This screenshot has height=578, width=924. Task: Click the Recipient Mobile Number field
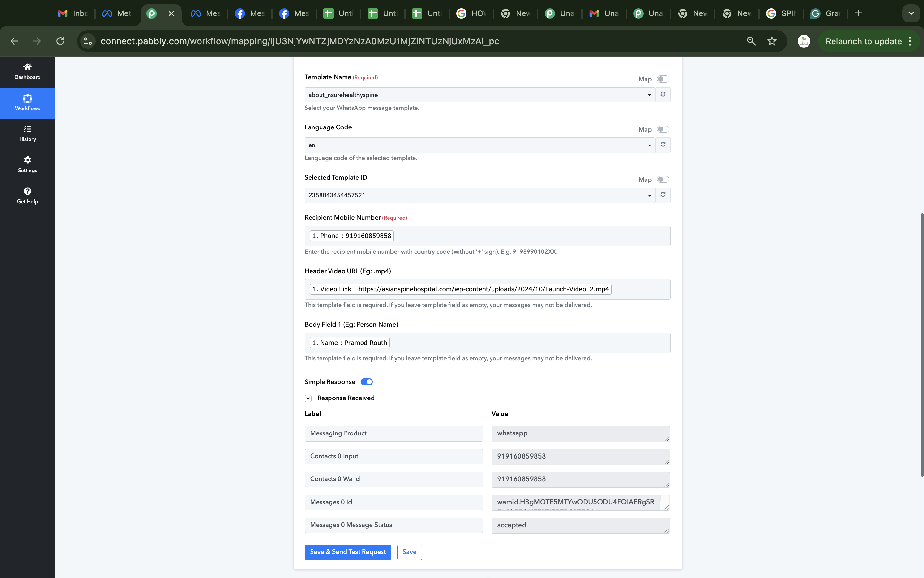[x=487, y=236]
